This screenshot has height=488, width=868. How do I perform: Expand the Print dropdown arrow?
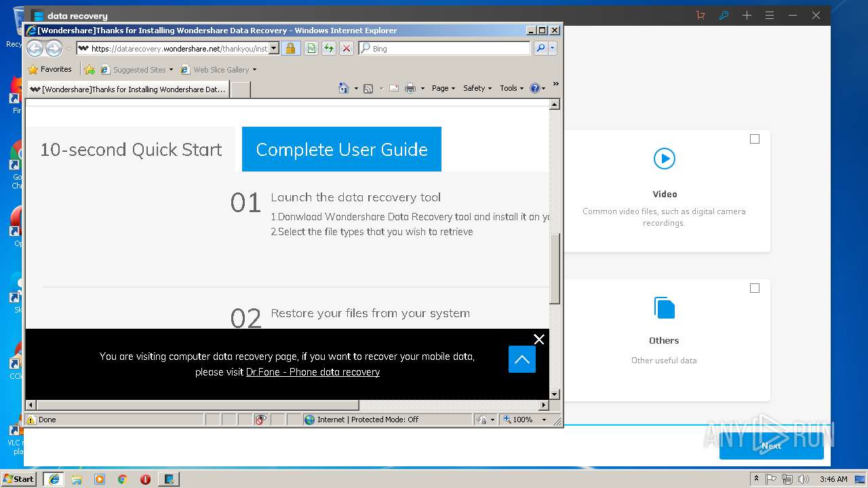pyautogui.click(x=422, y=89)
